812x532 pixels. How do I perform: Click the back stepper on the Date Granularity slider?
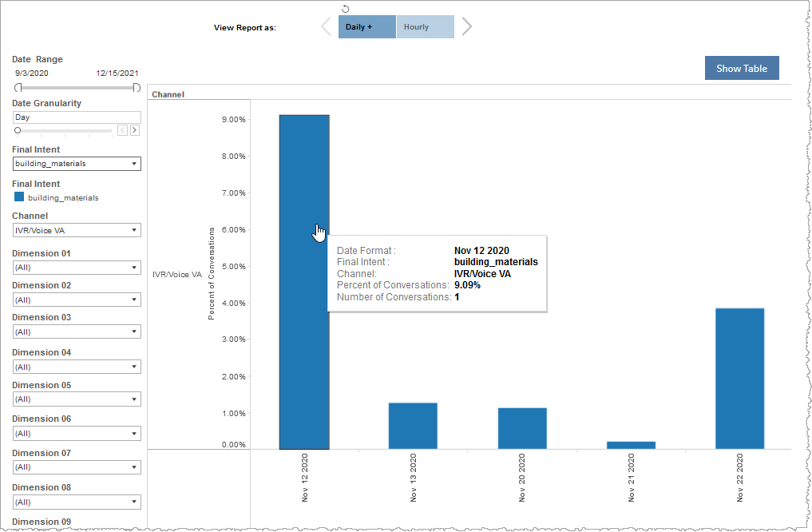[x=124, y=129]
